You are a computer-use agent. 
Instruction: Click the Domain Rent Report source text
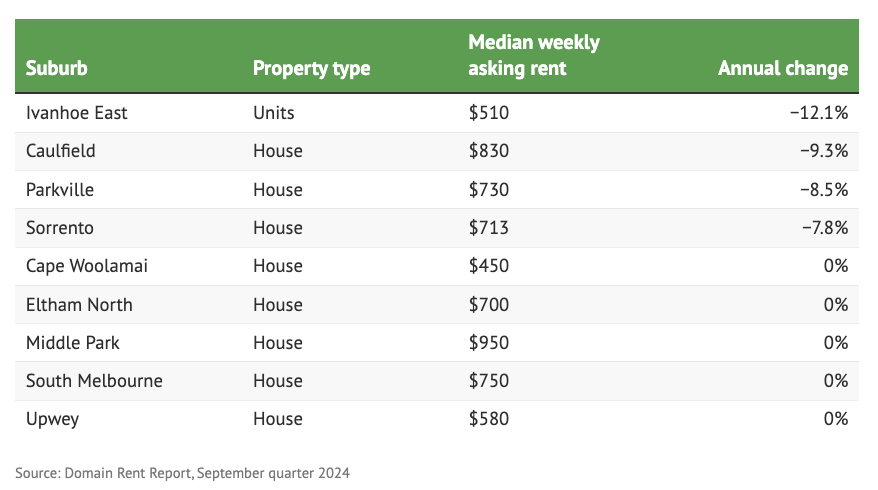[183, 472]
